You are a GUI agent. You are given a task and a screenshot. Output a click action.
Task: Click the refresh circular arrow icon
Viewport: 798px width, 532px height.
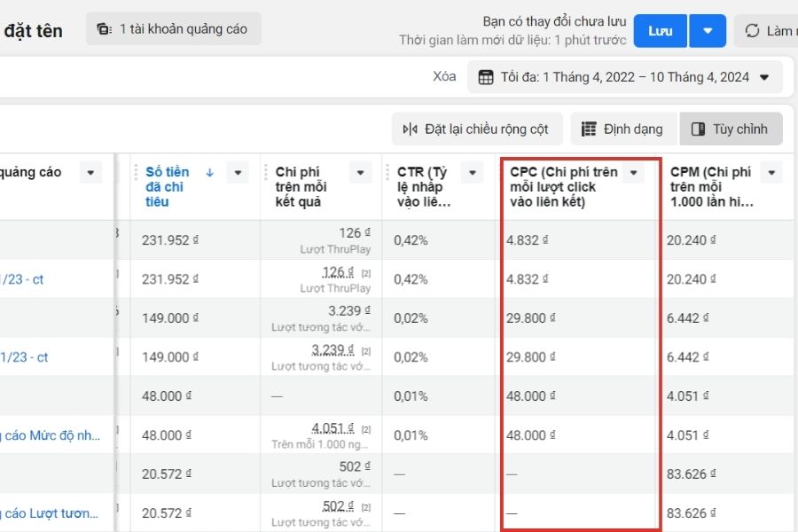pyautogui.click(x=752, y=31)
